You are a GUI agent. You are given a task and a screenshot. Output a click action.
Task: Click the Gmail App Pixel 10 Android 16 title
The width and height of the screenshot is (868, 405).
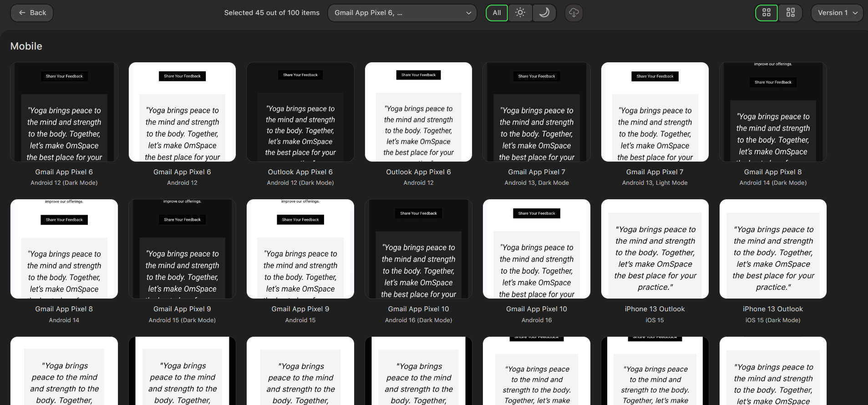click(x=536, y=309)
